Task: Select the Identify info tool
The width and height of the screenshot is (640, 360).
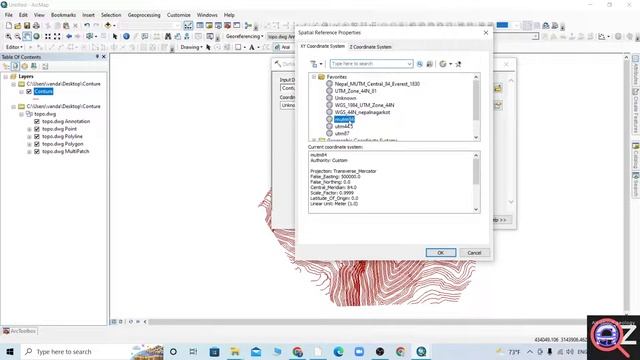Action: (x=126, y=36)
